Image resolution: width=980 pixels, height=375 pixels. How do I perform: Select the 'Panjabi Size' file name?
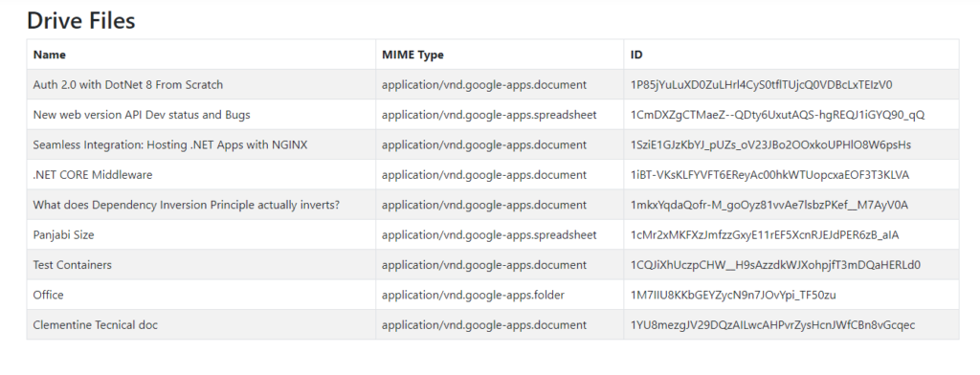point(64,234)
